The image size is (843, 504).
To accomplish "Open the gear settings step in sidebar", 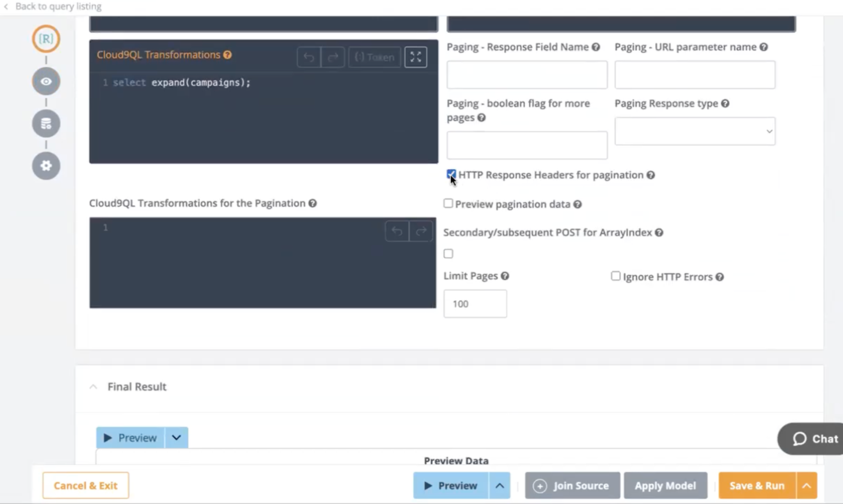I will (46, 166).
